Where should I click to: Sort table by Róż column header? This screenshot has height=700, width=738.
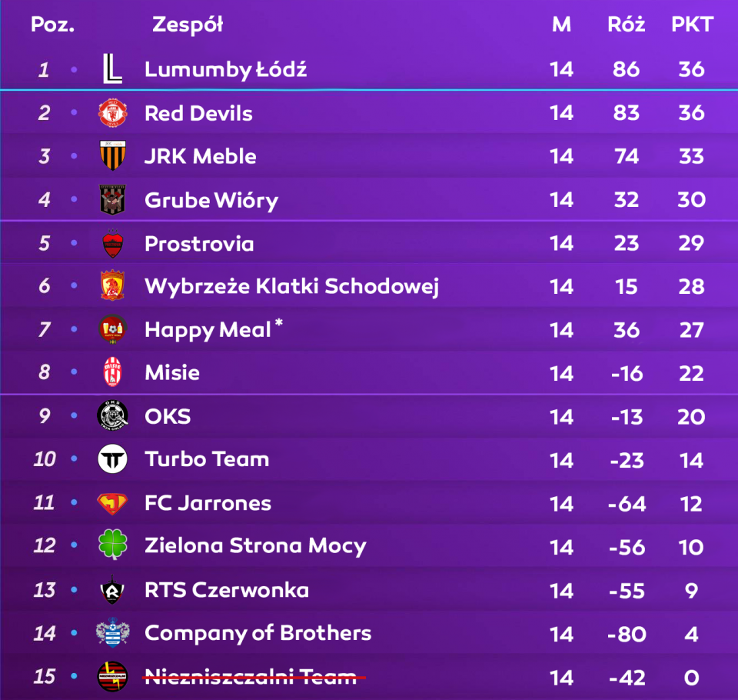click(626, 25)
